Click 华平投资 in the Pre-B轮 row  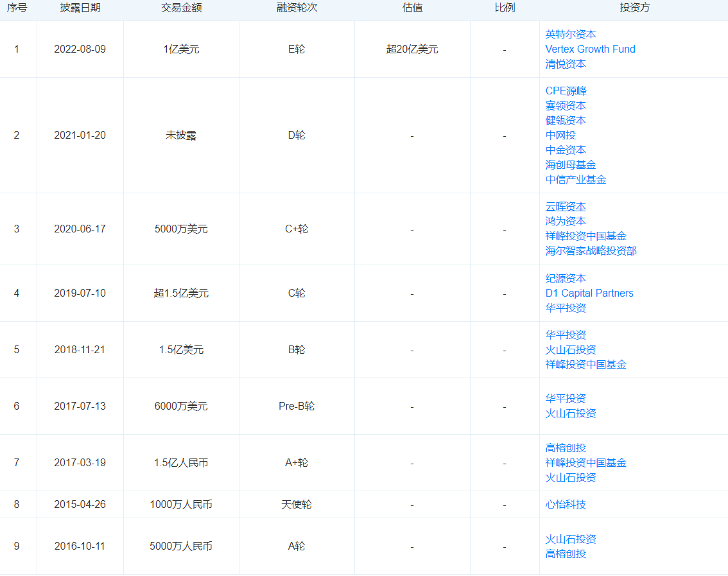coord(566,399)
